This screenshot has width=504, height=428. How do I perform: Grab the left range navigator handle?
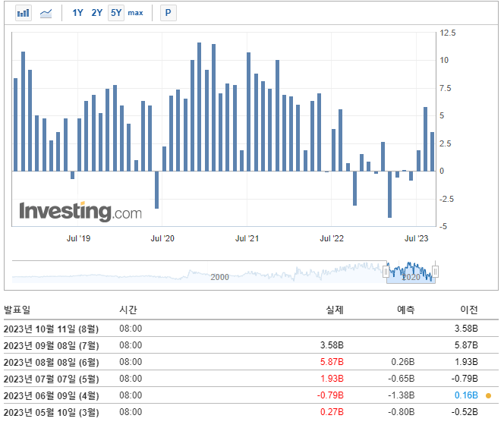coord(386,272)
